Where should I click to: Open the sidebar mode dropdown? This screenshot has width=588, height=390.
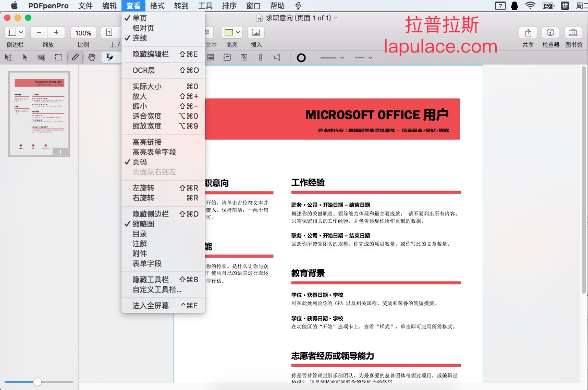[15, 33]
